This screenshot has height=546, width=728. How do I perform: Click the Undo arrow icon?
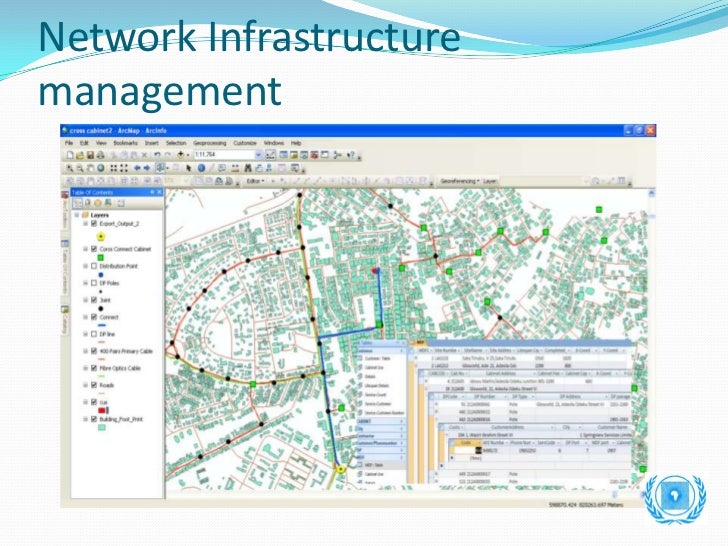(x=157, y=155)
